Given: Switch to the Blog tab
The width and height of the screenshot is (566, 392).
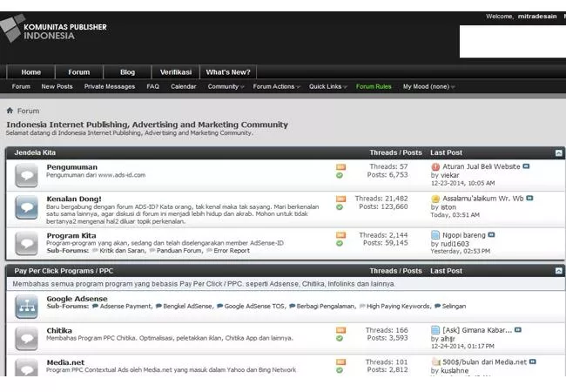Looking at the screenshot, I should [x=127, y=72].
